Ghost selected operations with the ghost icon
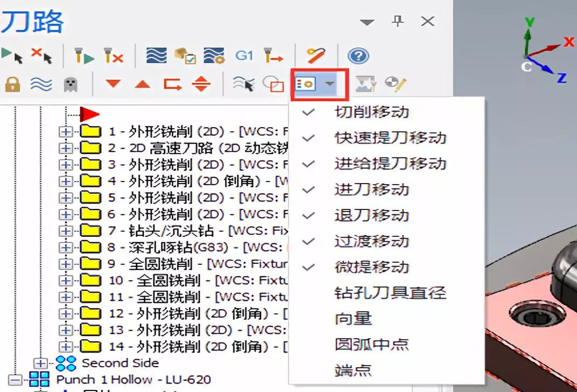The image size is (577, 392). (x=70, y=84)
